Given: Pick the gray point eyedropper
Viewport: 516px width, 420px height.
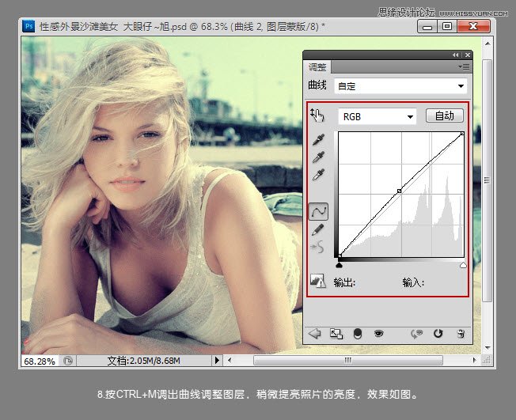Looking at the screenshot, I should (x=318, y=157).
